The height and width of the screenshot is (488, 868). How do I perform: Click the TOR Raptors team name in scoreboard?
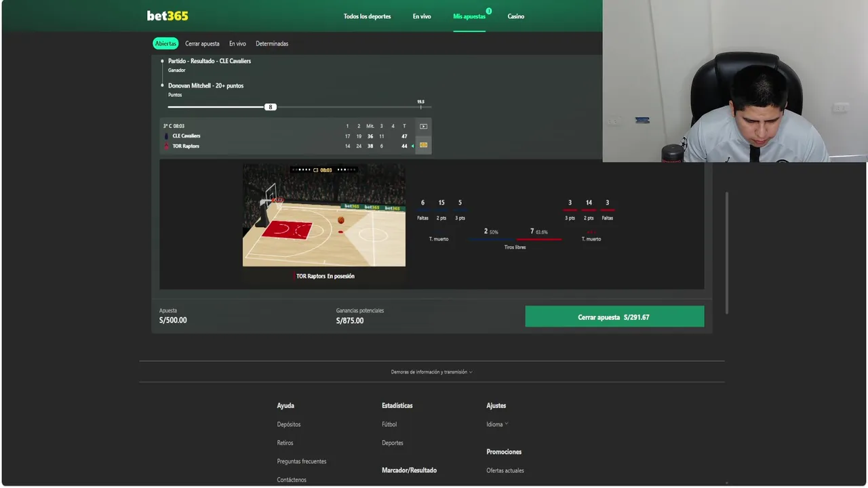click(x=186, y=146)
